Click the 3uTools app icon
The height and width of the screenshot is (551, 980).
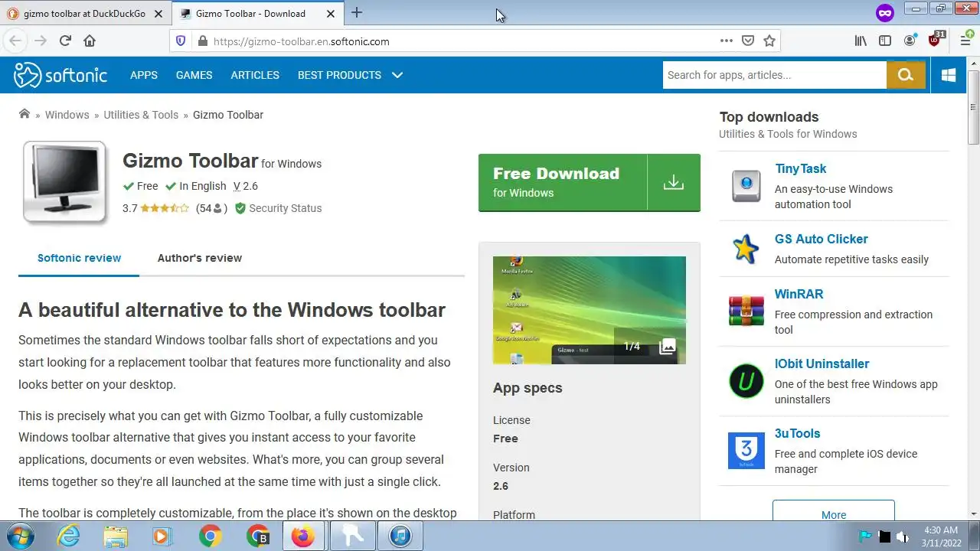pyautogui.click(x=746, y=451)
